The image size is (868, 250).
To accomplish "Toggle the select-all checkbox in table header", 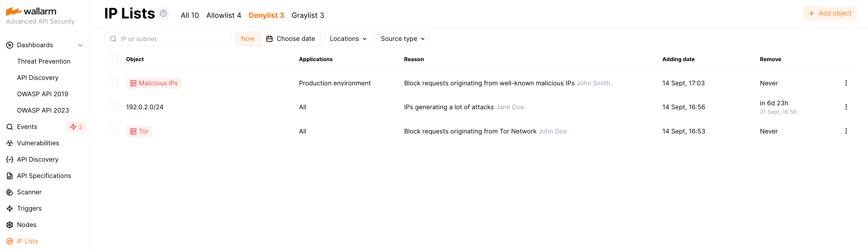I will (113, 59).
